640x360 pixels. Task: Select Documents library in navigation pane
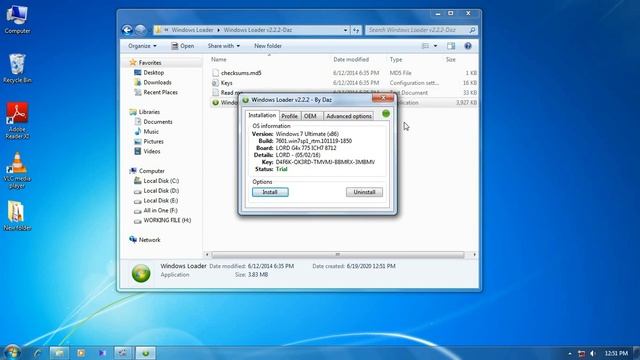click(158, 122)
